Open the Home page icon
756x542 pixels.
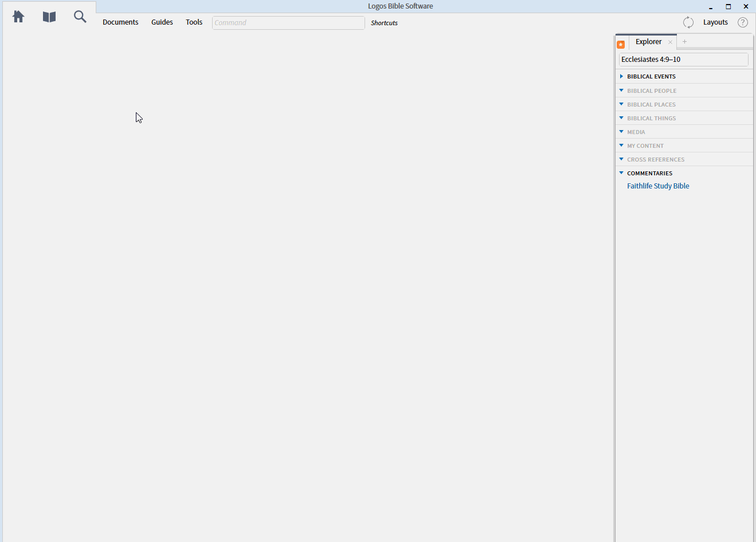(18, 17)
